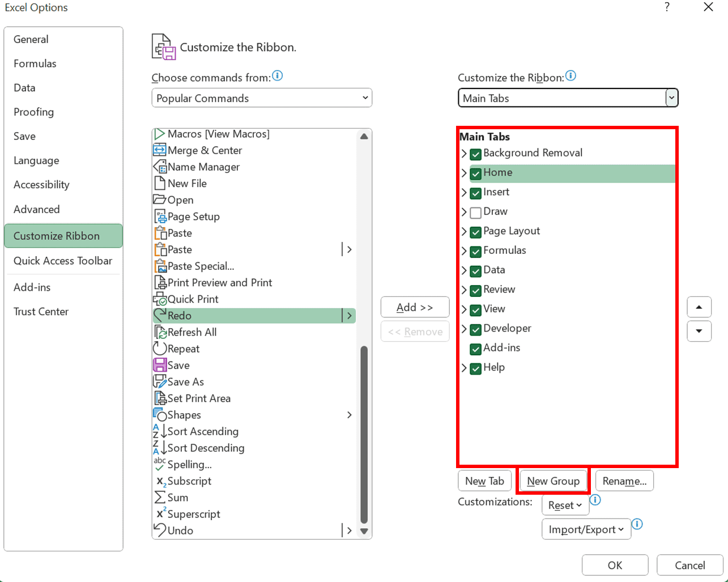Screen dimensions: 728x582
Task: Toggle the Add-ins tab checkbox
Action: coord(475,349)
